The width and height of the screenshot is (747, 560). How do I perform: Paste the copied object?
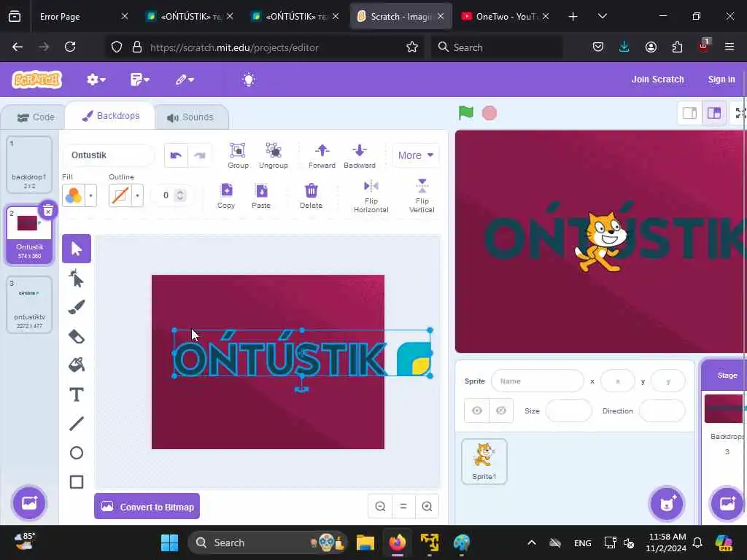pos(261,195)
